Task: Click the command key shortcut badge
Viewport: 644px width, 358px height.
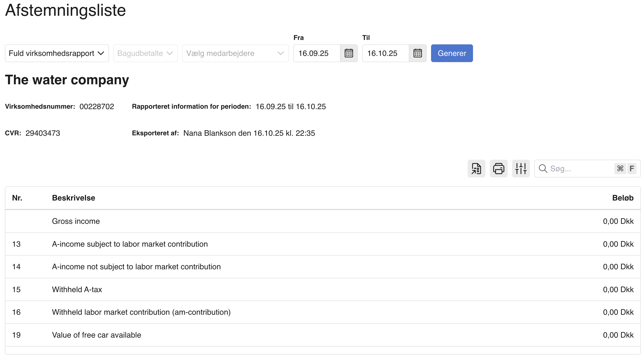Action: 620,169
